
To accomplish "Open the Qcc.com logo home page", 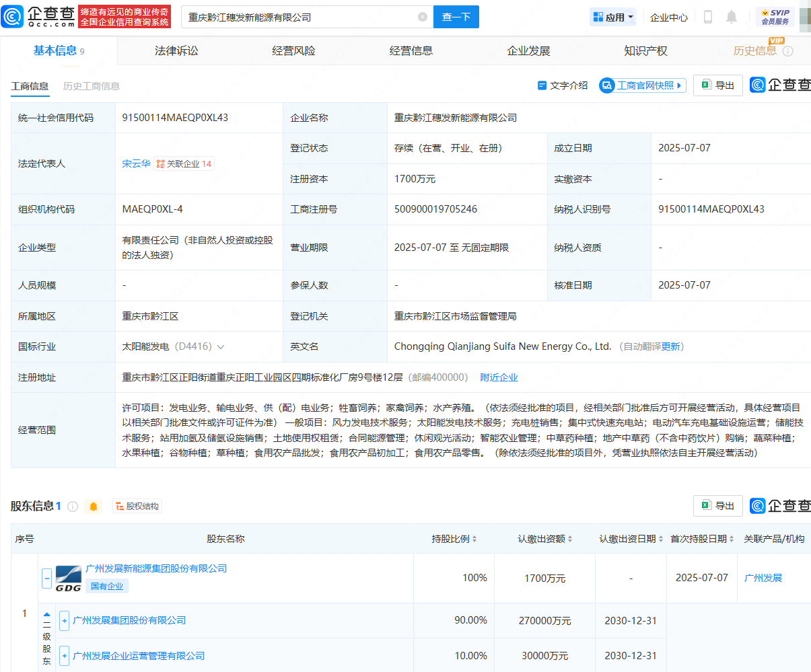I will (38, 16).
